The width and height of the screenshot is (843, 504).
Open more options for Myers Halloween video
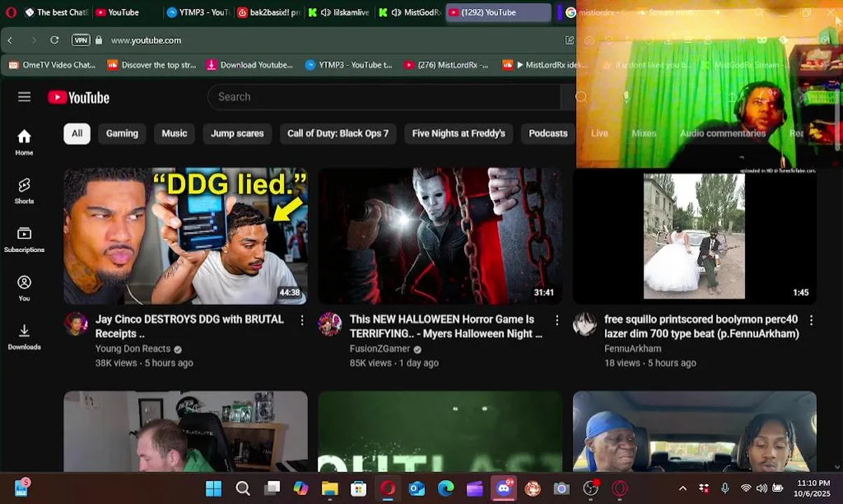click(557, 320)
